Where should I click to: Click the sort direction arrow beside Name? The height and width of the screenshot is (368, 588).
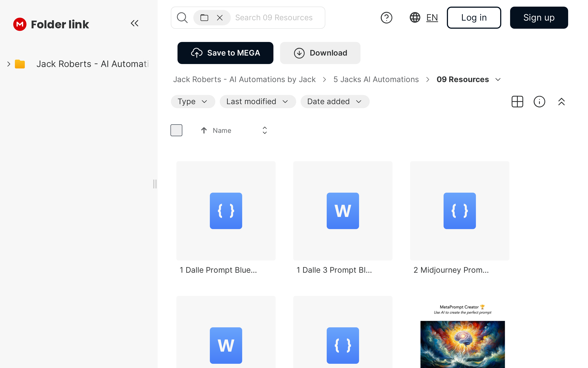click(x=204, y=130)
